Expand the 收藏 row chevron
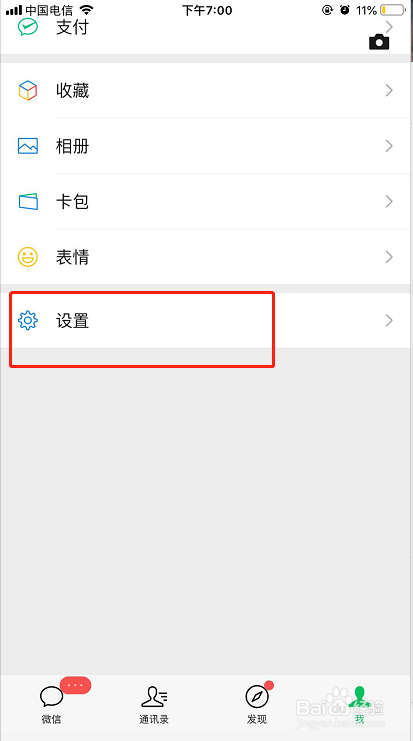The height and width of the screenshot is (741, 413). coord(389,90)
